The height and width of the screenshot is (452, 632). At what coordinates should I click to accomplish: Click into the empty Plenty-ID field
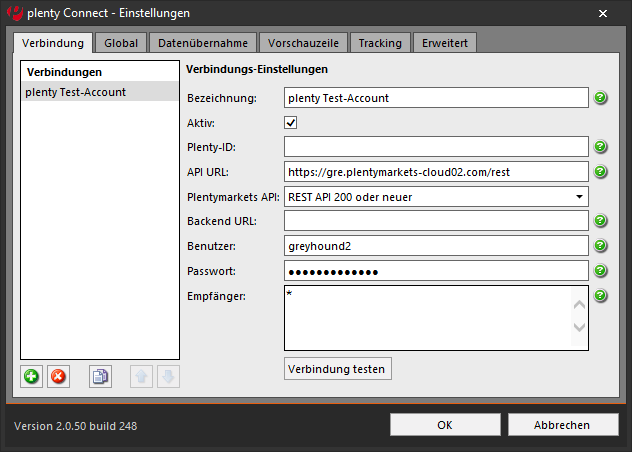(x=437, y=146)
